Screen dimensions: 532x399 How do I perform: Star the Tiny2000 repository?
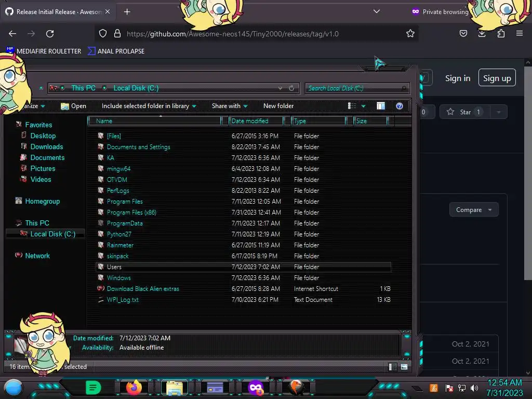(464, 112)
